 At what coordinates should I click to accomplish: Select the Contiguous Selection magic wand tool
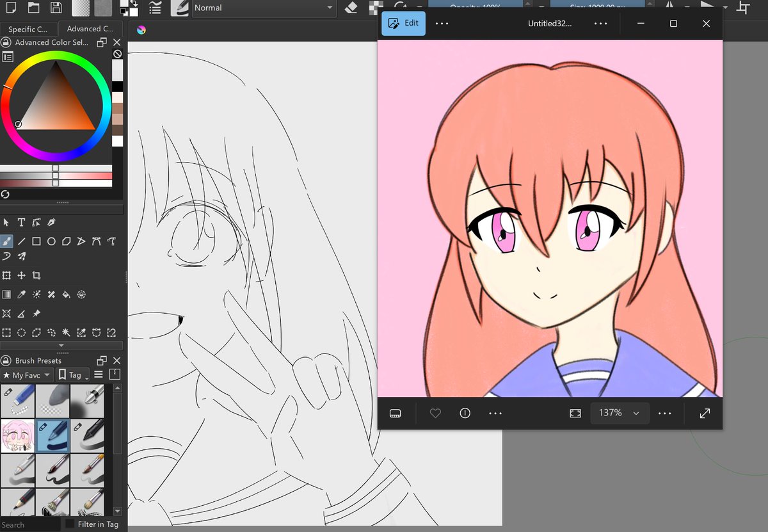[67, 333]
